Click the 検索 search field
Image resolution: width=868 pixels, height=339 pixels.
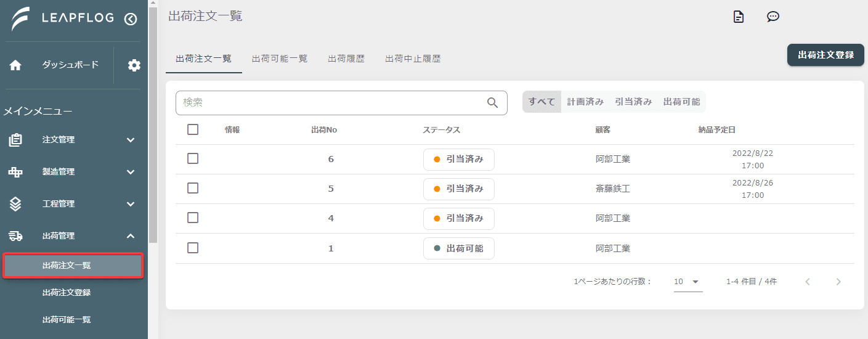point(341,103)
